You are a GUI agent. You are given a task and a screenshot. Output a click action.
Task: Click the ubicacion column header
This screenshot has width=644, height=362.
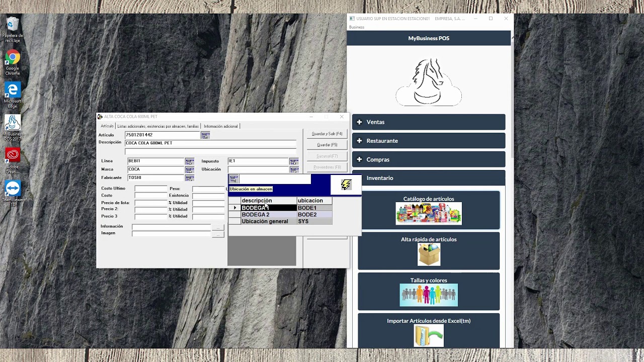[x=314, y=201]
